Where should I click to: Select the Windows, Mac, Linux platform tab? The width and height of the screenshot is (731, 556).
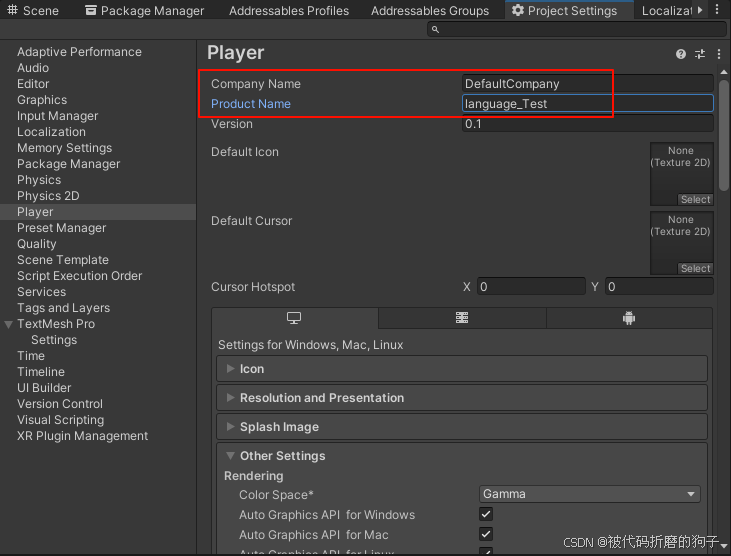point(295,318)
